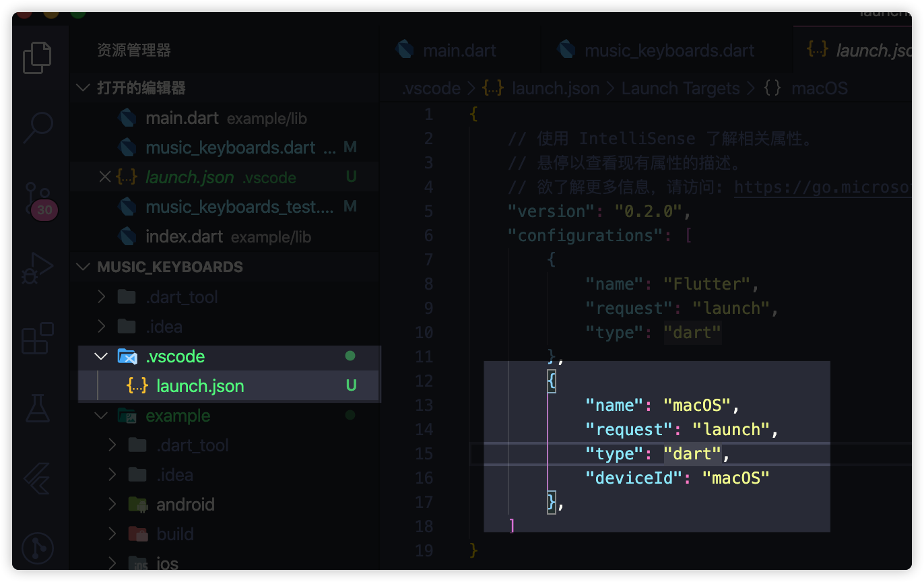The image size is (924, 582).
Task: Open the Testing flask view
Action: tap(38, 408)
